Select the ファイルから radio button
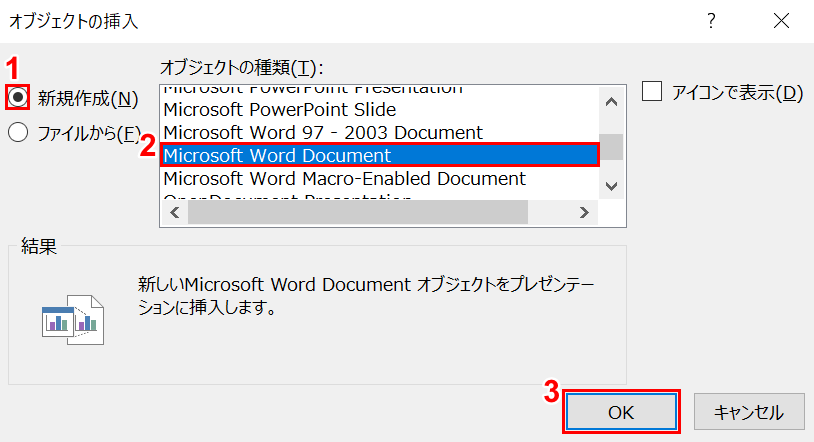This screenshot has height=442, width=814. click(18, 132)
